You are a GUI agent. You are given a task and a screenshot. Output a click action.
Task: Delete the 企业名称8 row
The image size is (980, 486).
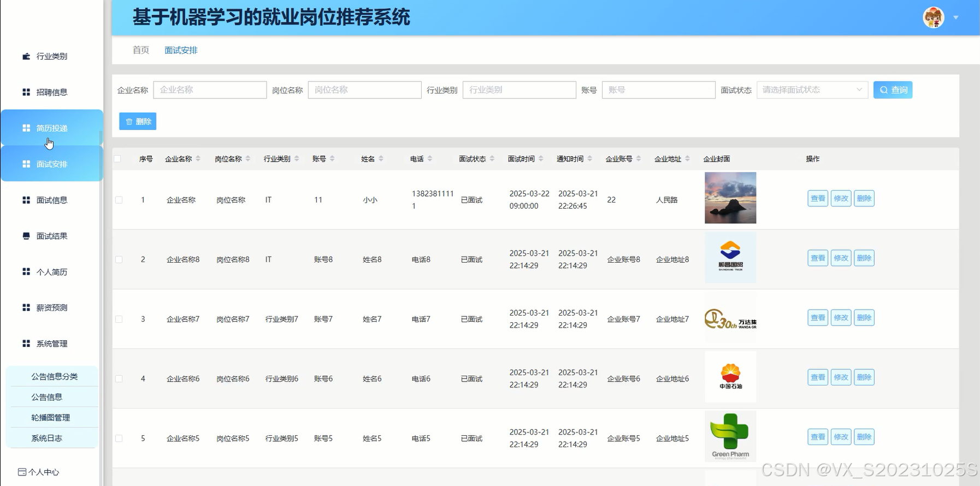pos(864,258)
